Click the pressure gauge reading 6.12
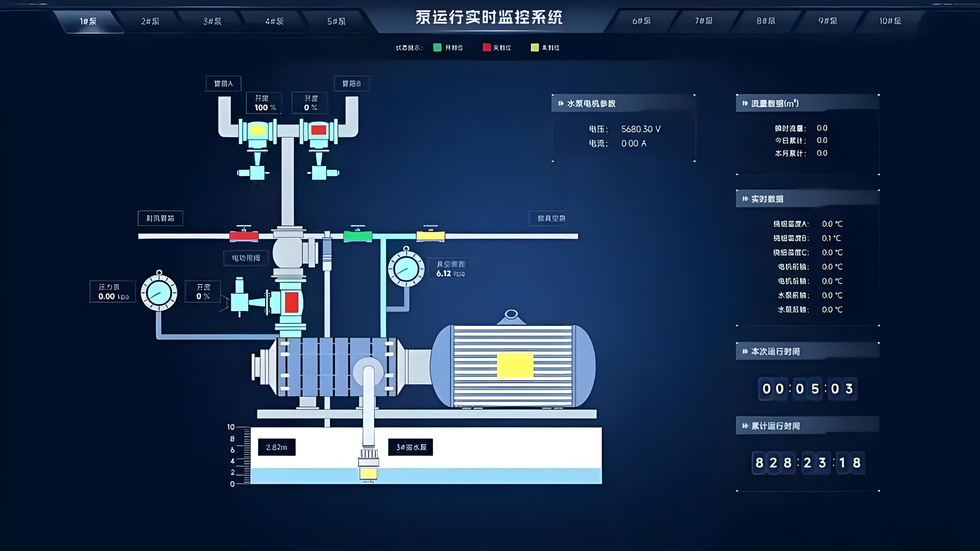Screen dimensions: 980x551 coord(406,269)
